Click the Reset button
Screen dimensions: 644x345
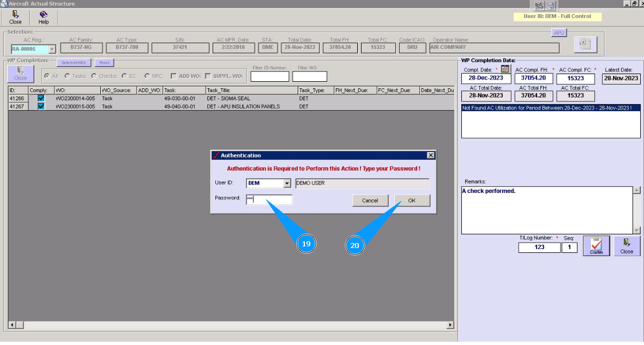[104, 63]
